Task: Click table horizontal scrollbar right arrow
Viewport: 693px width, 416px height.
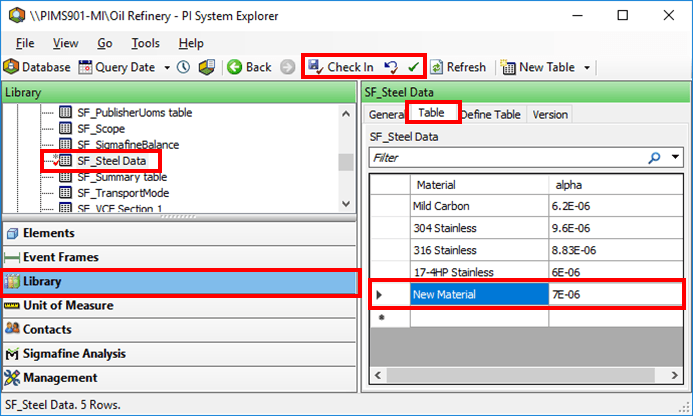Action: [674, 375]
